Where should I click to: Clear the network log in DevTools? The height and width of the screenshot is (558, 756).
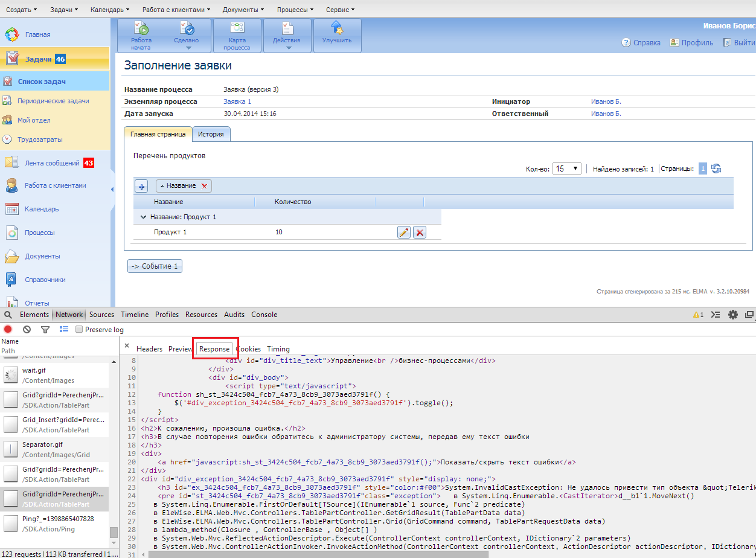click(x=27, y=329)
